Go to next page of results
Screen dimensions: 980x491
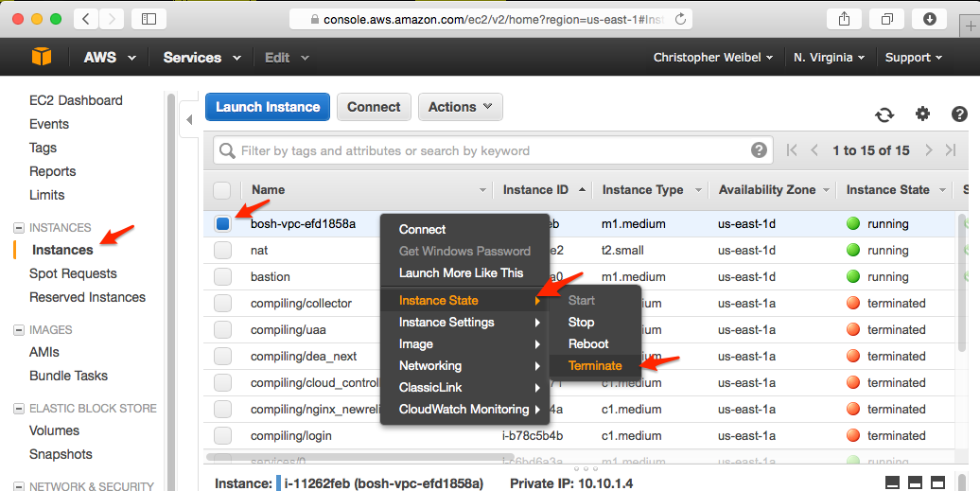929,149
